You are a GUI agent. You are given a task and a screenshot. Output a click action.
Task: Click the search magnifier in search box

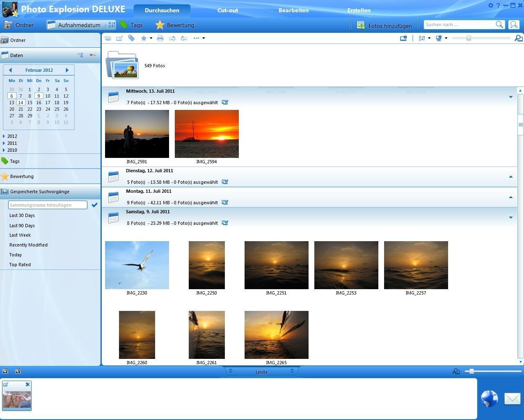(499, 25)
